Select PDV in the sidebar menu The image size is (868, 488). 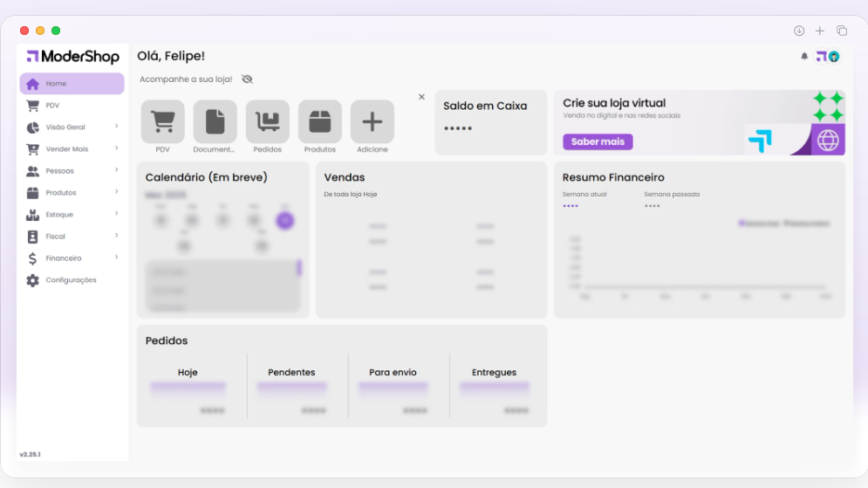[x=52, y=106]
